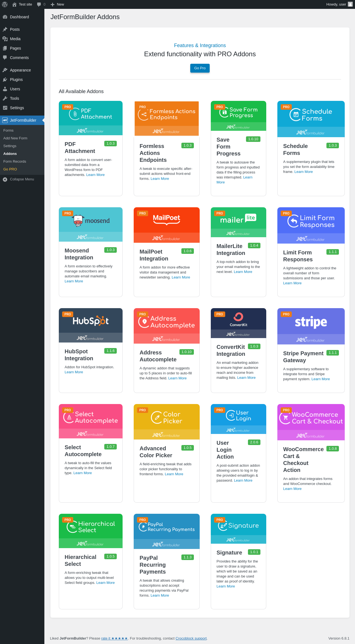Screen dimensions: 355x644
Task: Click Learn More for MailPoet Integration
Action: coord(181,277)
